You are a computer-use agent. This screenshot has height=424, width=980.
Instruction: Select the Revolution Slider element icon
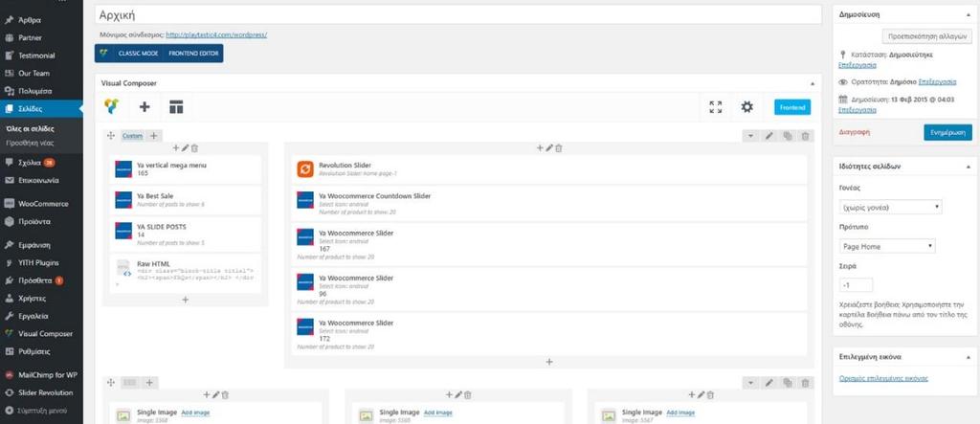pos(305,168)
